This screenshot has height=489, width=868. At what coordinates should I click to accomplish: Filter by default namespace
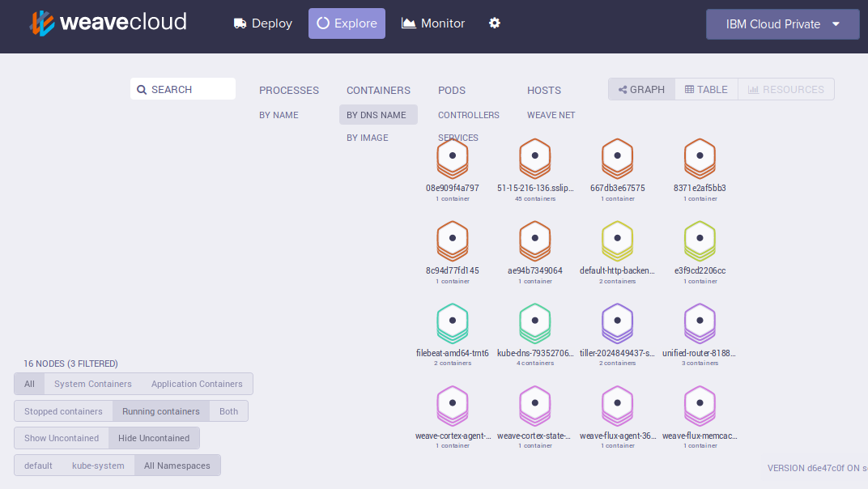pyautogui.click(x=38, y=466)
